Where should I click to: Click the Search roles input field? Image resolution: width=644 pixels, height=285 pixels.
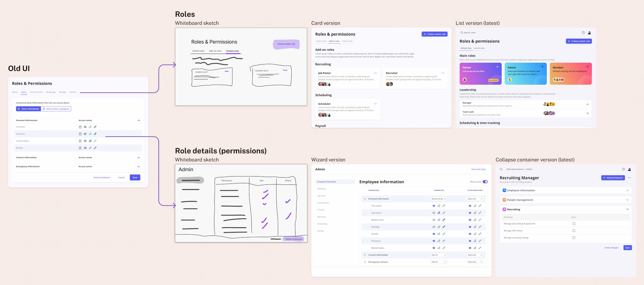click(x=470, y=33)
